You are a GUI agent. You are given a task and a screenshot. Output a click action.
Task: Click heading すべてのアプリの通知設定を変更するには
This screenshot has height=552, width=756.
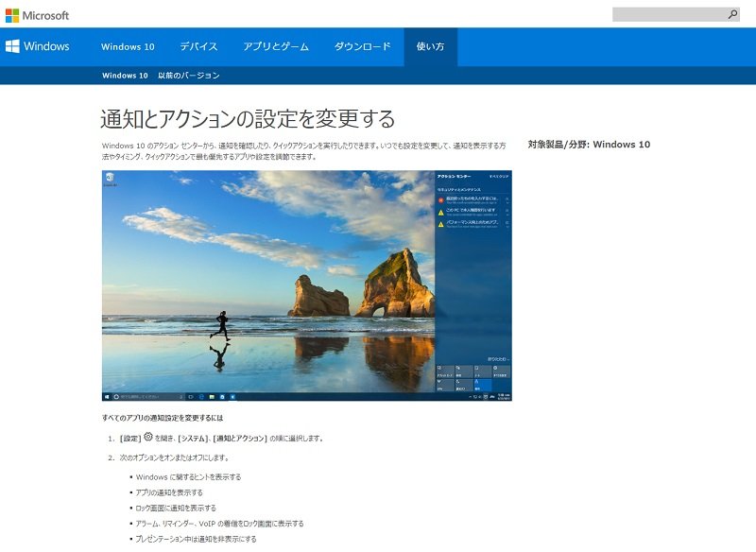click(x=163, y=418)
